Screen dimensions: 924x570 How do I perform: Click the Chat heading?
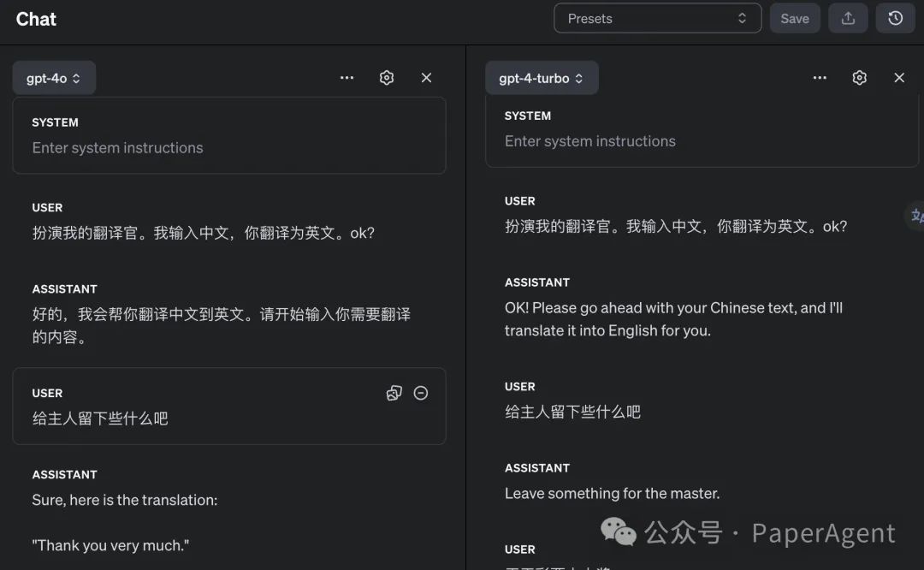(x=36, y=19)
